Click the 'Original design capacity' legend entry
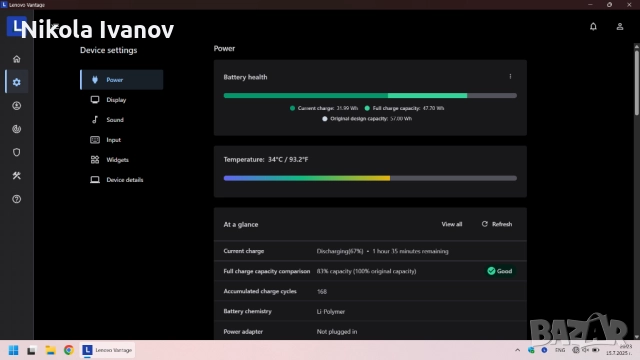 367,119
